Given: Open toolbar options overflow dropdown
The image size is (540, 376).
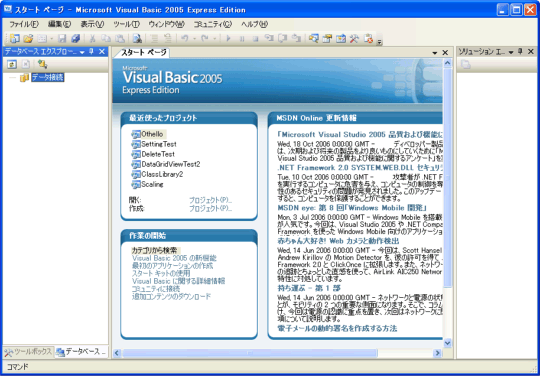Looking at the screenshot, I should (x=379, y=42).
